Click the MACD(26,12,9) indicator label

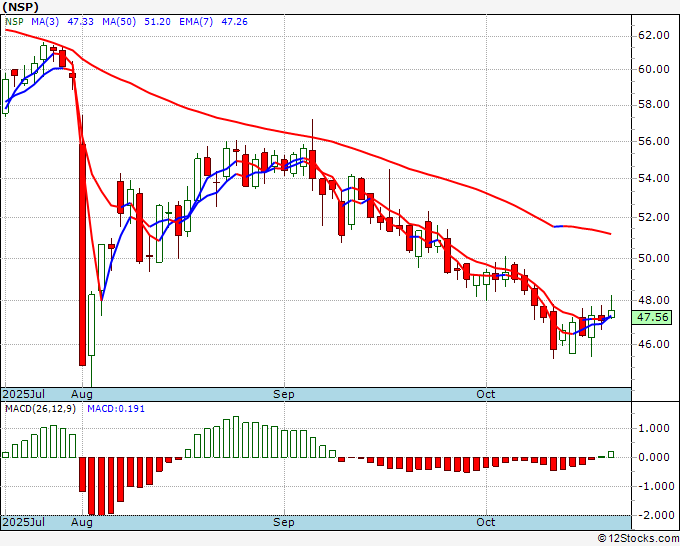(40, 409)
